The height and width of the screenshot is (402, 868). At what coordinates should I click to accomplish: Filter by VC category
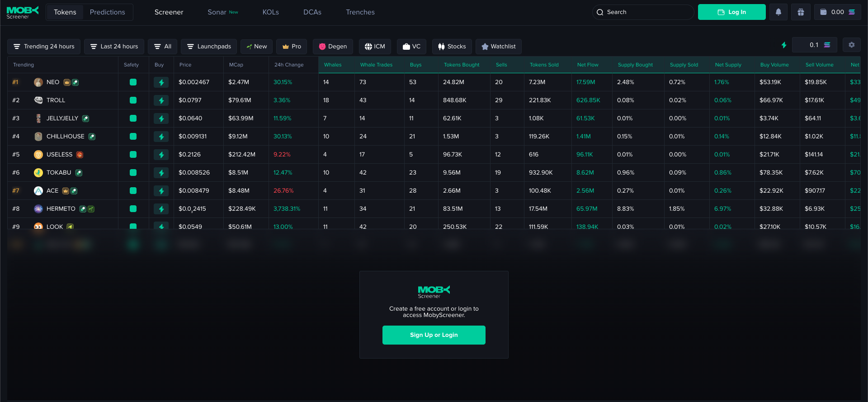(412, 47)
